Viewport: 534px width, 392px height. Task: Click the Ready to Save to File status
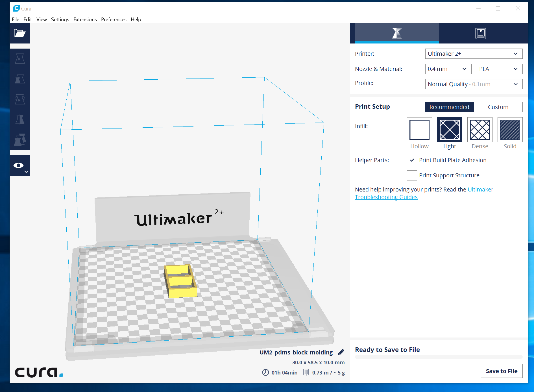coord(387,350)
